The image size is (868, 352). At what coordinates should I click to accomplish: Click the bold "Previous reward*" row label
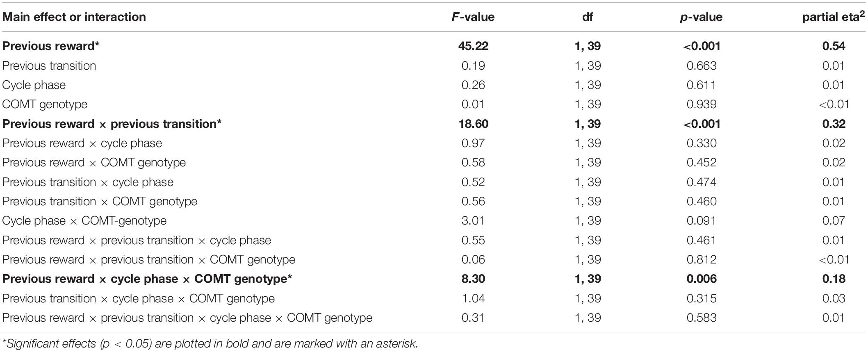click(x=51, y=46)
